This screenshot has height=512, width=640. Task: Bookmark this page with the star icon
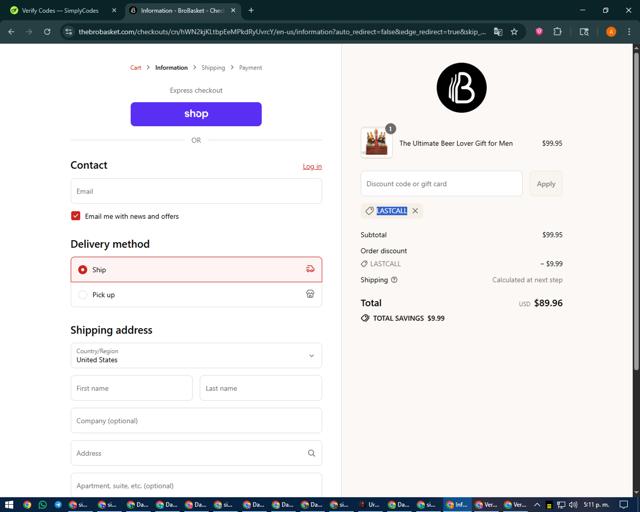click(x=514, y=31)
